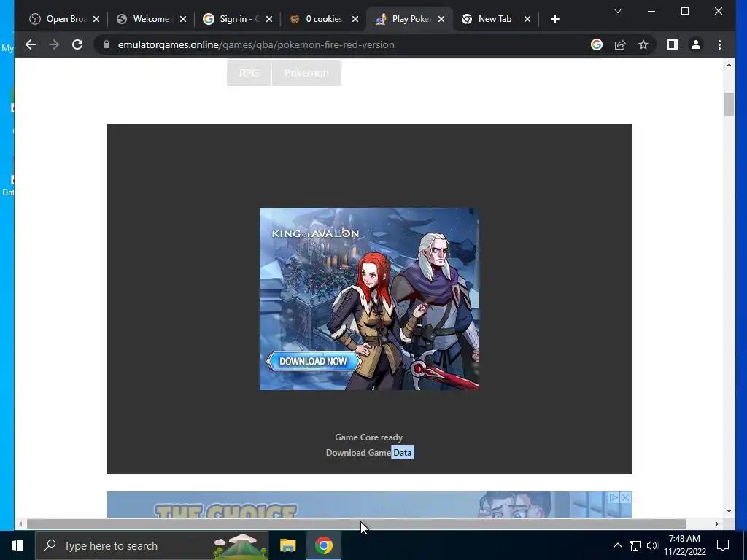747x560 pixels.
Task: Click the scroll down arrow
Action: [x=729, y=511]
